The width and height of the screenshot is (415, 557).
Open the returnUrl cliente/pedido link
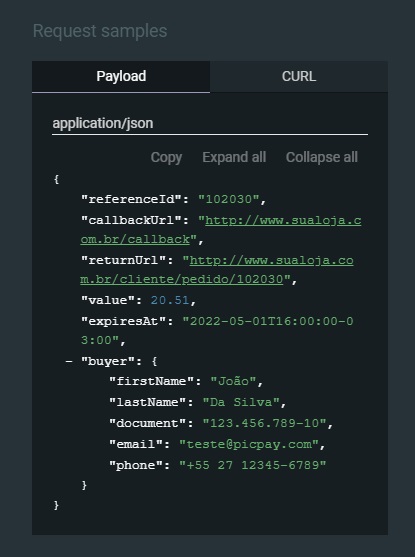click(217, 270)
